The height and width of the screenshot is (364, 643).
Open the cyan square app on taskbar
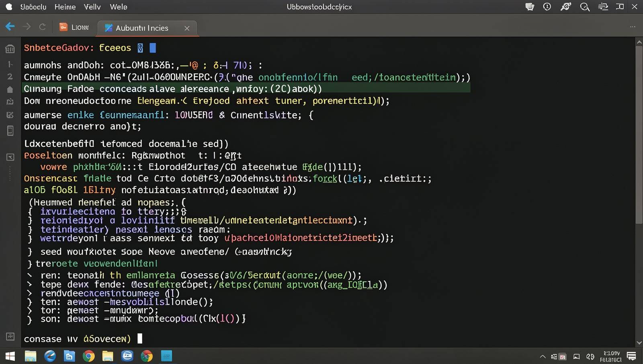coord(166,356)
